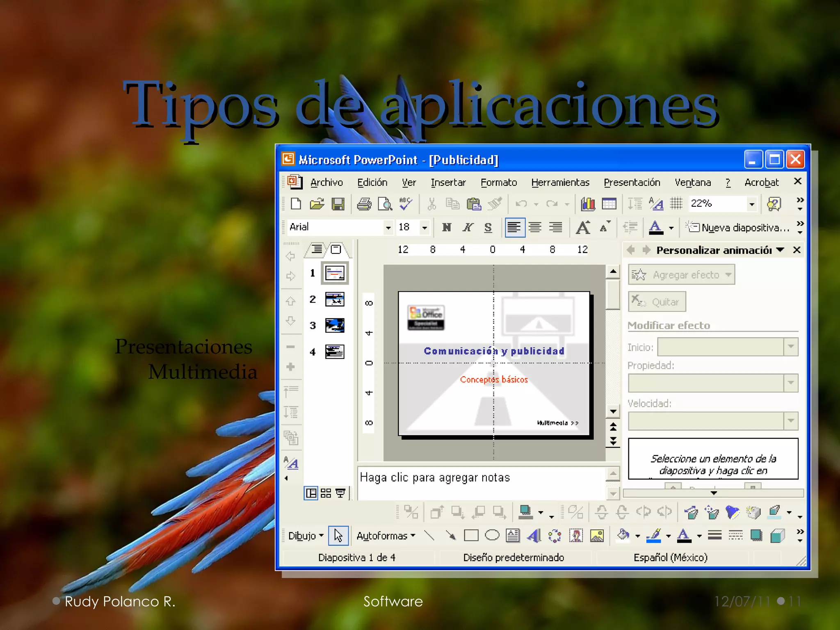Open the Help question mark icon
840x630 pixels.
(774, 203)
